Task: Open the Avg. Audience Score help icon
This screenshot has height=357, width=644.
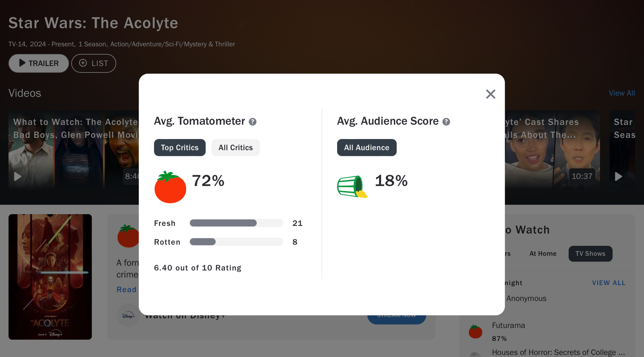Action: pyautogui.click(x=446, y=122)
